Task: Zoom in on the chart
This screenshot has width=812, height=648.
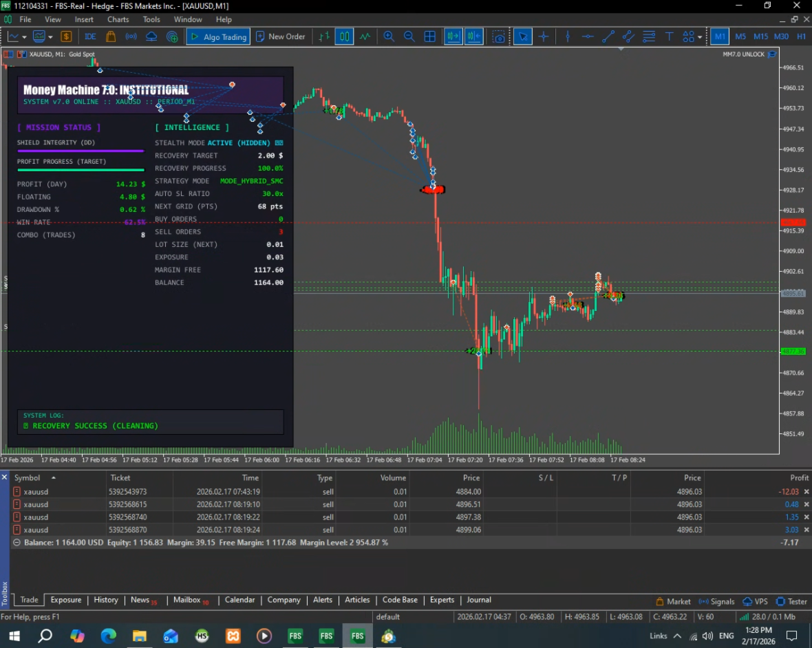Action: (x=388, y=36)
